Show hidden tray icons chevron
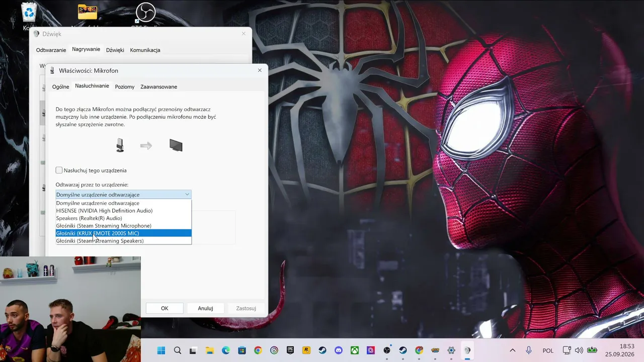Screen dimensions: 644x362 [513, 350]
